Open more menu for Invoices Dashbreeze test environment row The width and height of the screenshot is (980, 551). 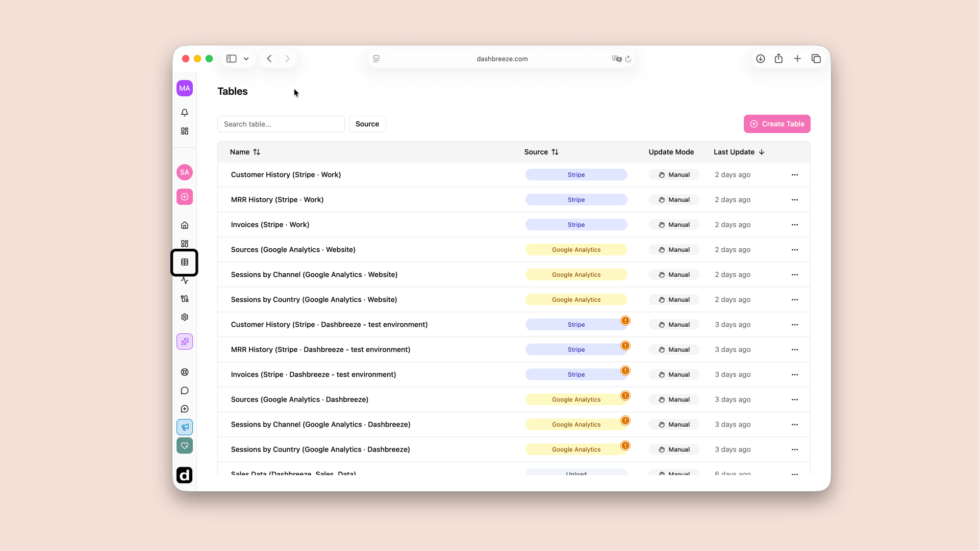795,375
